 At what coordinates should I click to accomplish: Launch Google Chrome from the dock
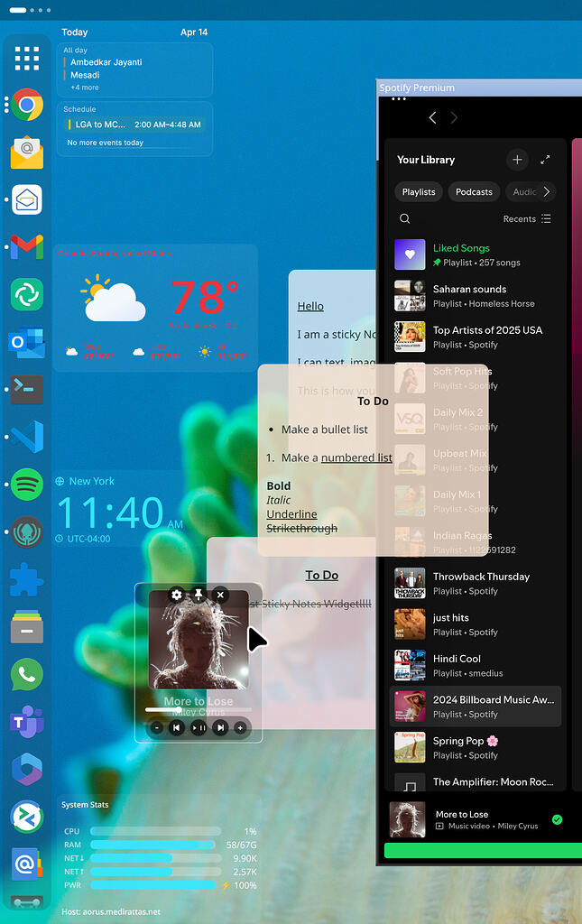(x=27, y=105)
